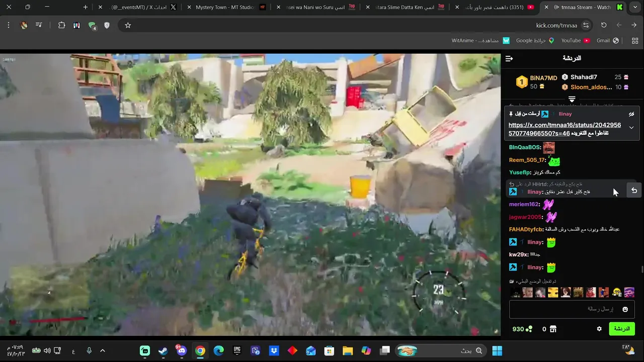Click the green chat send button
The image size is (644, 362).
click(622, 329)
